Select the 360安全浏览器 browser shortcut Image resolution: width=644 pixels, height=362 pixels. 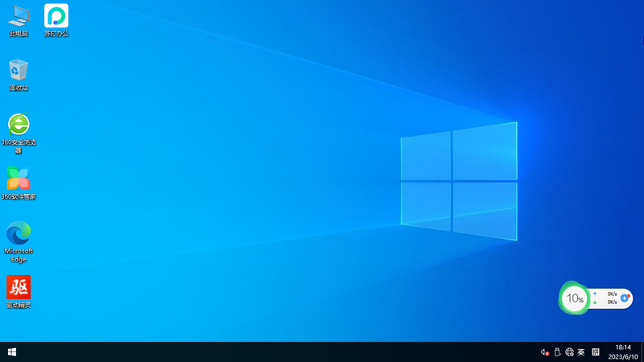point(19,134)
